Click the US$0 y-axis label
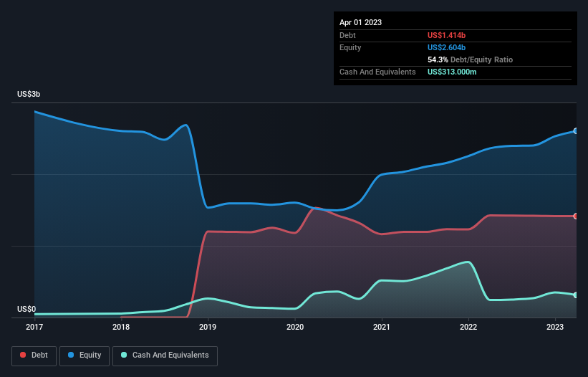Image resolution: width=588 pixels, height=377 pixels. [26, 309]
